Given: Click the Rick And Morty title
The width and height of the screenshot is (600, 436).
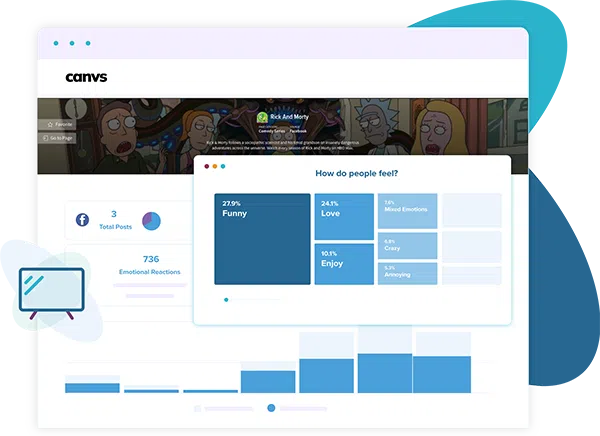Looking at the screenshot, I should click(289, 117).
